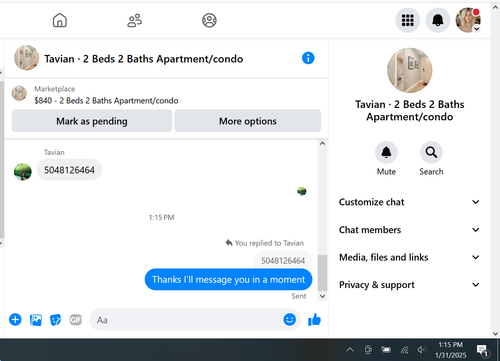Open more actions plus icon in composer
This screenshot has width=500, height=361.
click(x=15, y=319)
